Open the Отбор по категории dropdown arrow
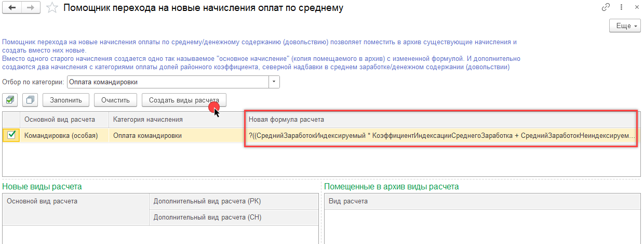644x244 pixels. click(x=274, y=82)
